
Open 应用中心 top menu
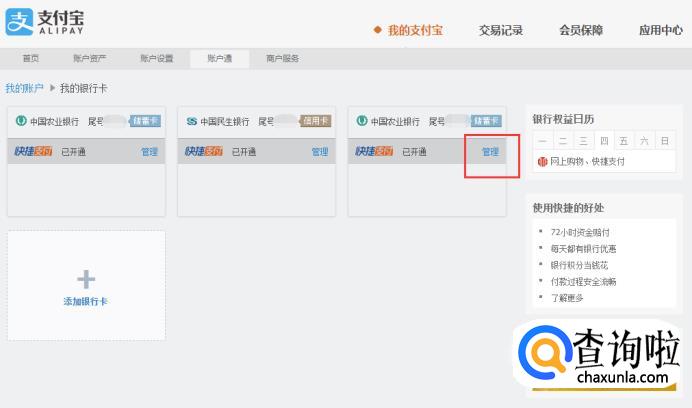click(661, 30)
